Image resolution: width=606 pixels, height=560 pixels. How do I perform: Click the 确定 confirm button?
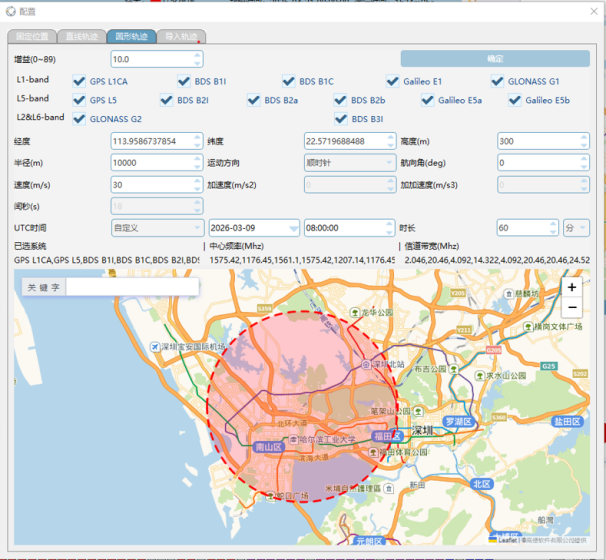pyautogui.click(x=495, y=59)
